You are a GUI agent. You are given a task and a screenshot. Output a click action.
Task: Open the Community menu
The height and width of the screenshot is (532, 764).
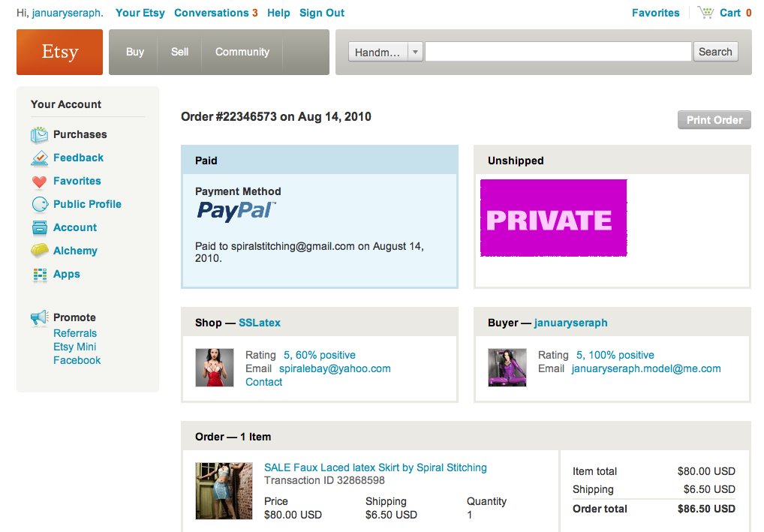point(242,52)
